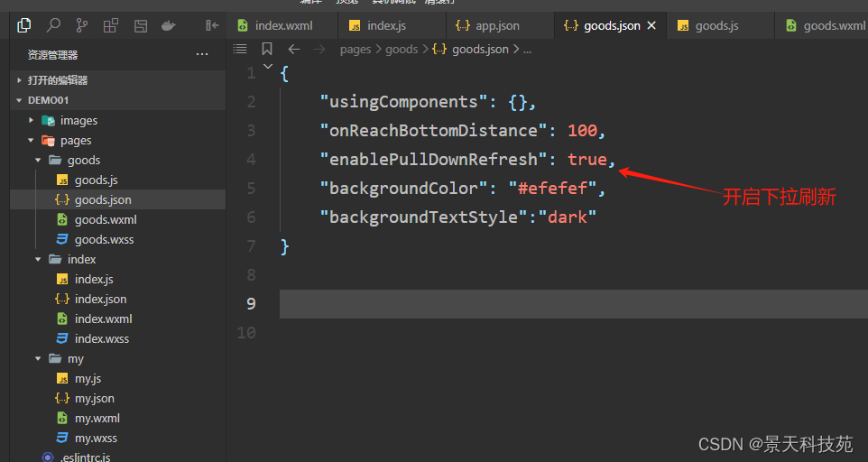Collapse sidebar with the arrow-bar icon
868x462 pixels.
coord(212,25)
